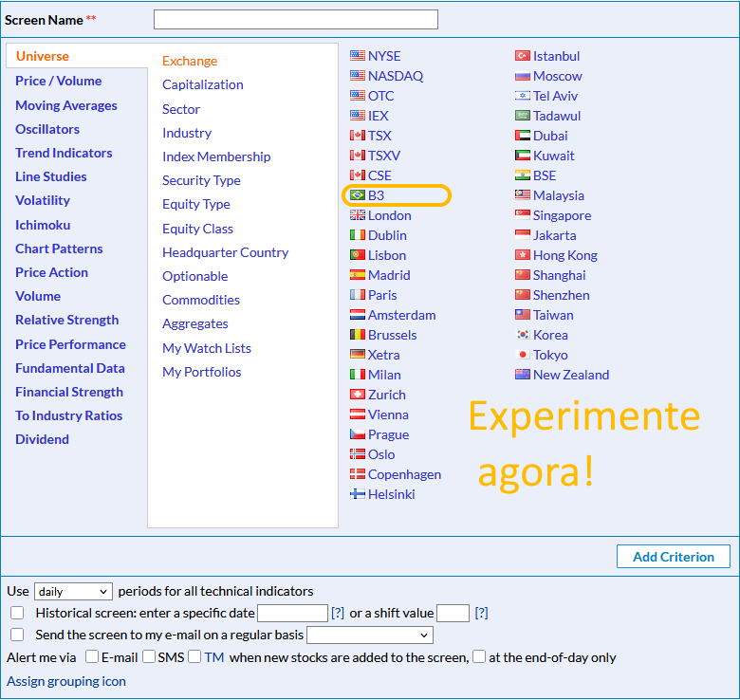Select the Sector subcategory

pos(181,109)
